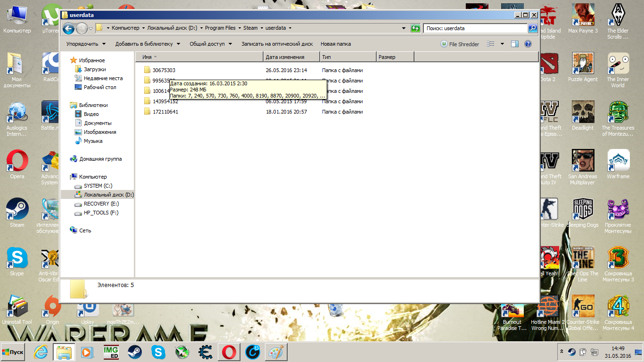Open Internet Explorer from the taskbar
Image resolution: width=644 pixels, height=362 pixels.
41,352
